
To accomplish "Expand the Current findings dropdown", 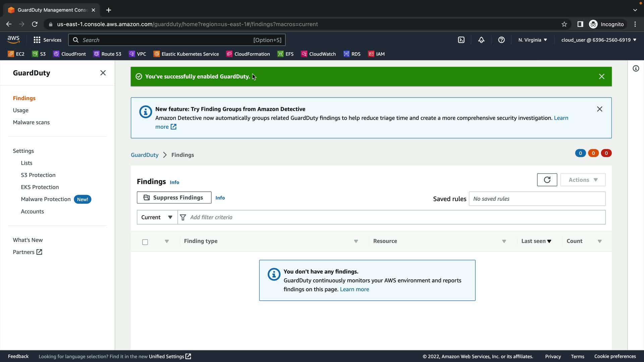I will (x=157, y=217).
